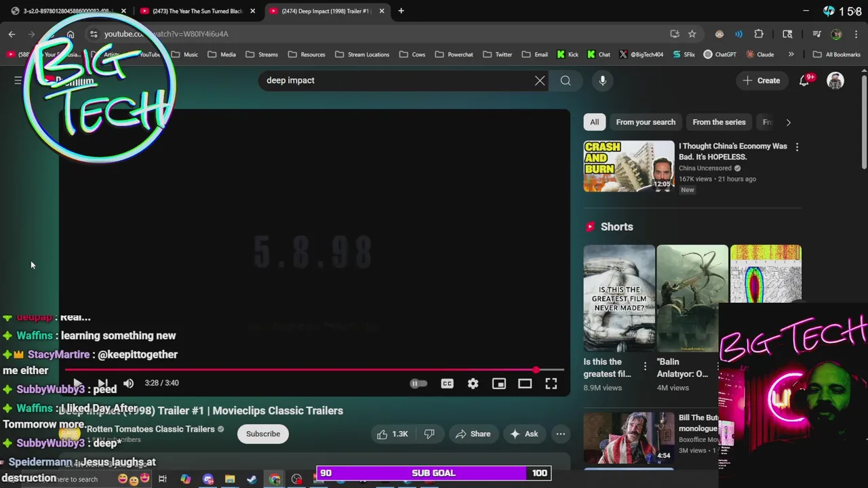Open the Kick bookmark

[x=568, y=54]
